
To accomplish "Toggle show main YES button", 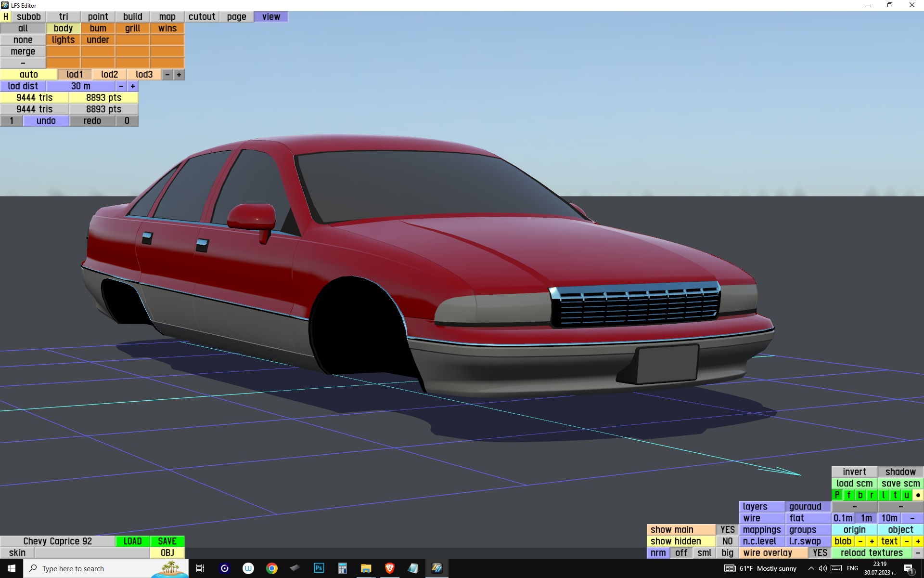I will 727,530.
